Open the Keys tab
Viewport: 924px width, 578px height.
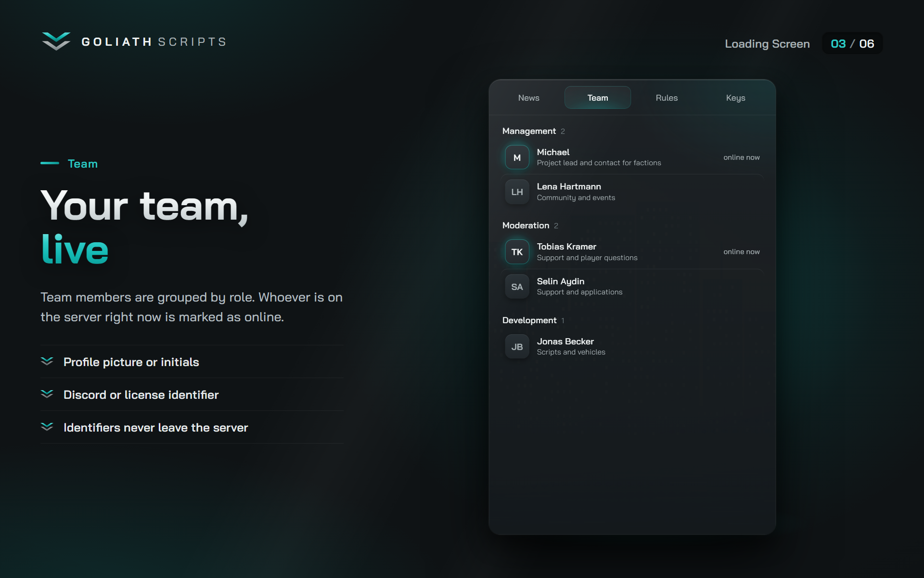[735, 98]
